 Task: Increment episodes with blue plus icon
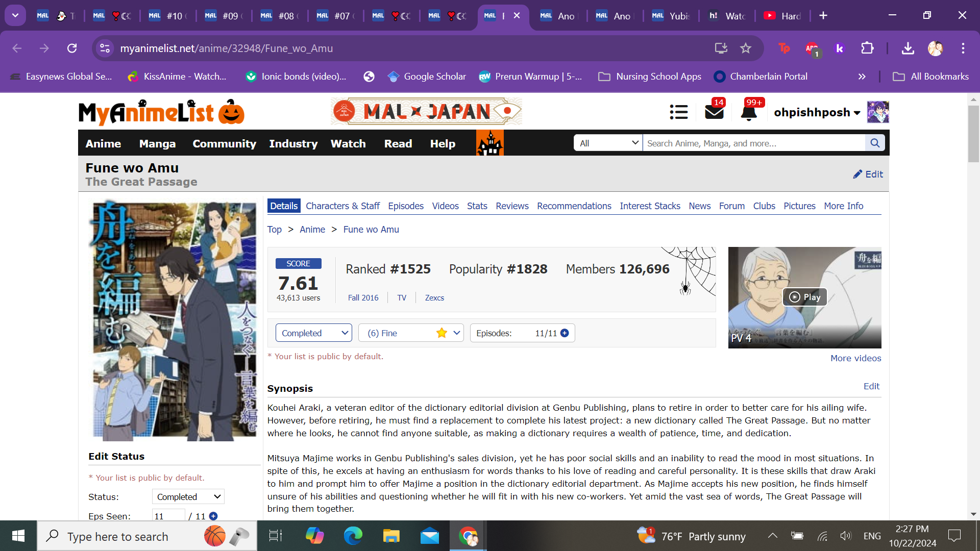coord(565,333)
